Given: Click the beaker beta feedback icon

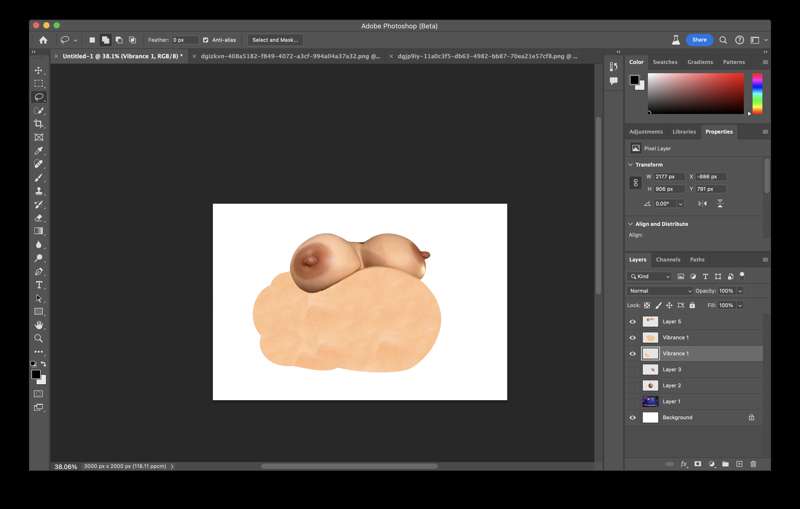Looking at the screenshot, I should [x=676, y=40].
